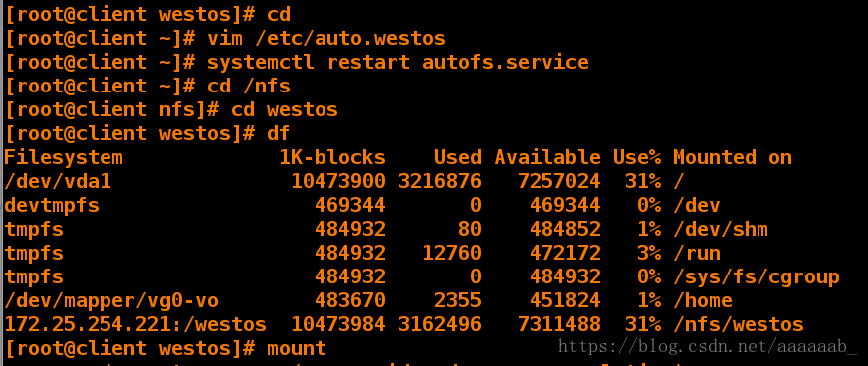Select the 'Filesystem' column header

[64, 157]
